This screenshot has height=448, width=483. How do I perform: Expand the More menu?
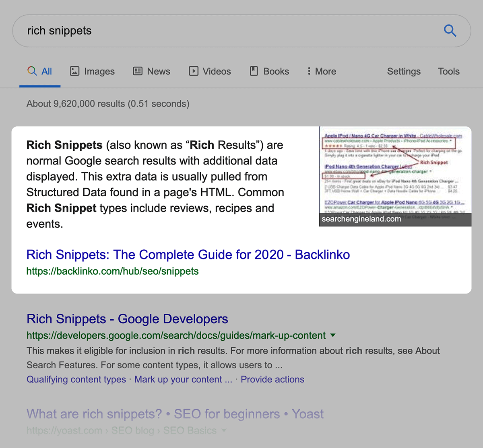[322, 71]
